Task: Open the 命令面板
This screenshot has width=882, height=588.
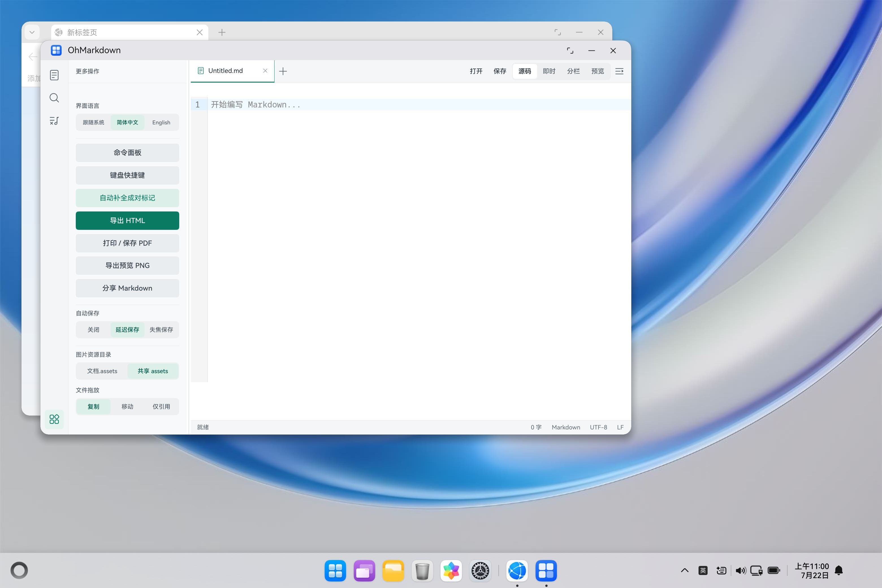Action: [x=127, y=153]
